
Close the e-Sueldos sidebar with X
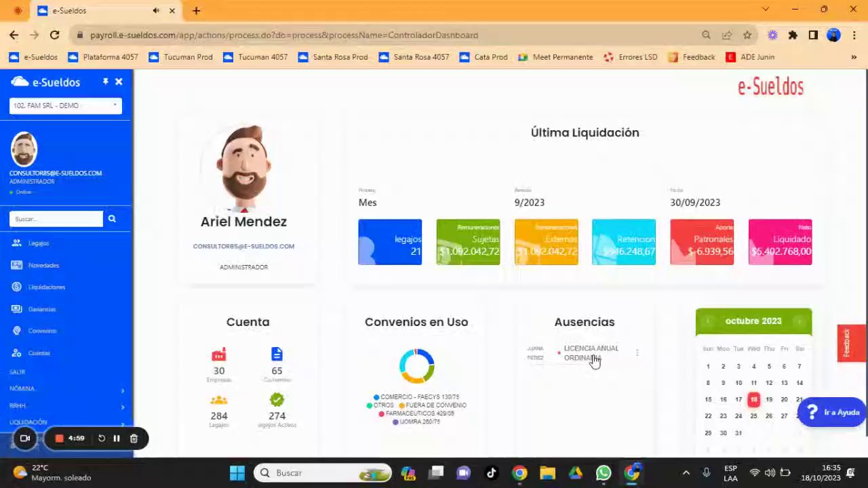[x=119, y=82]
